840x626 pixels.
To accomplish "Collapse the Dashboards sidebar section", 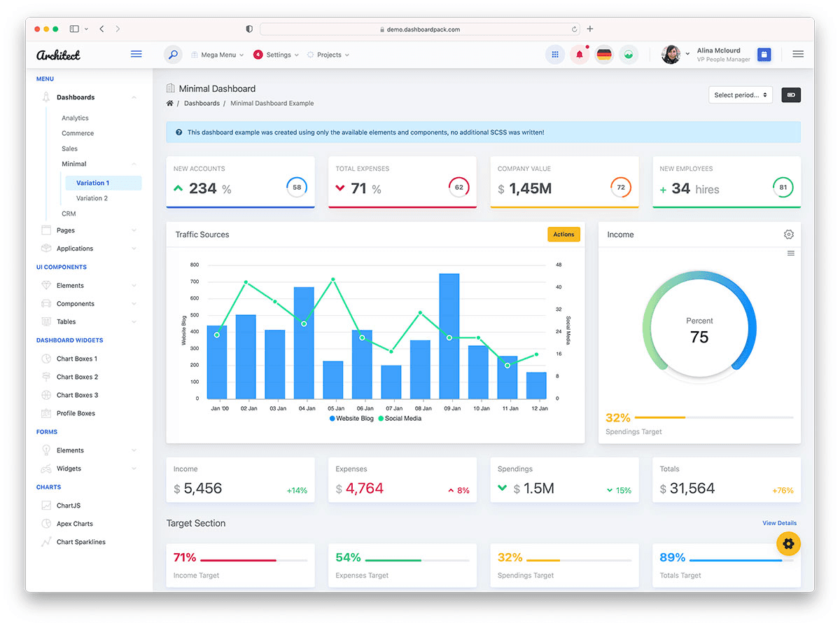I will tap(134, 97).
